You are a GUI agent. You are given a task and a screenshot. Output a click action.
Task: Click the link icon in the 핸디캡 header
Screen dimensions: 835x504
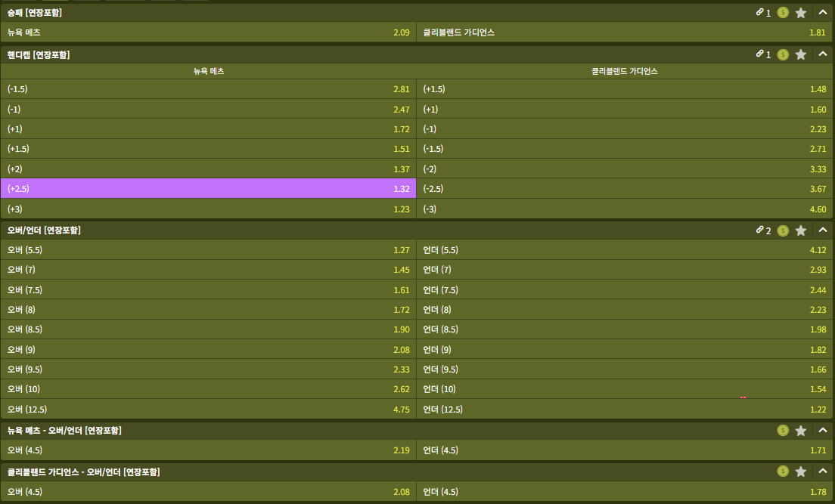pos(760,54)
